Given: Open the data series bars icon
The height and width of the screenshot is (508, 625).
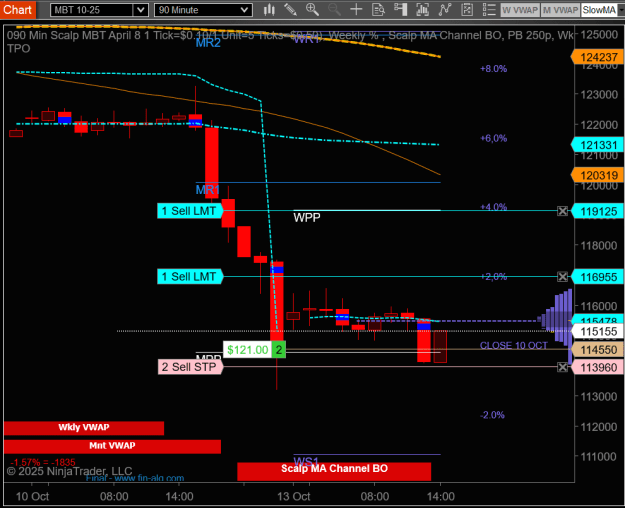Looking at the screenshot, I should 422,10.
